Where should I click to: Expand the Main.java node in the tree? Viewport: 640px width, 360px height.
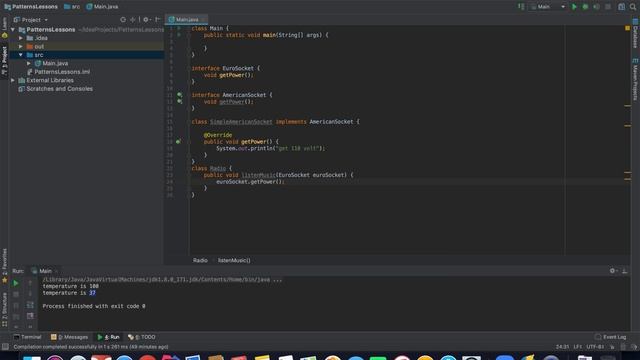pos(29,64)
